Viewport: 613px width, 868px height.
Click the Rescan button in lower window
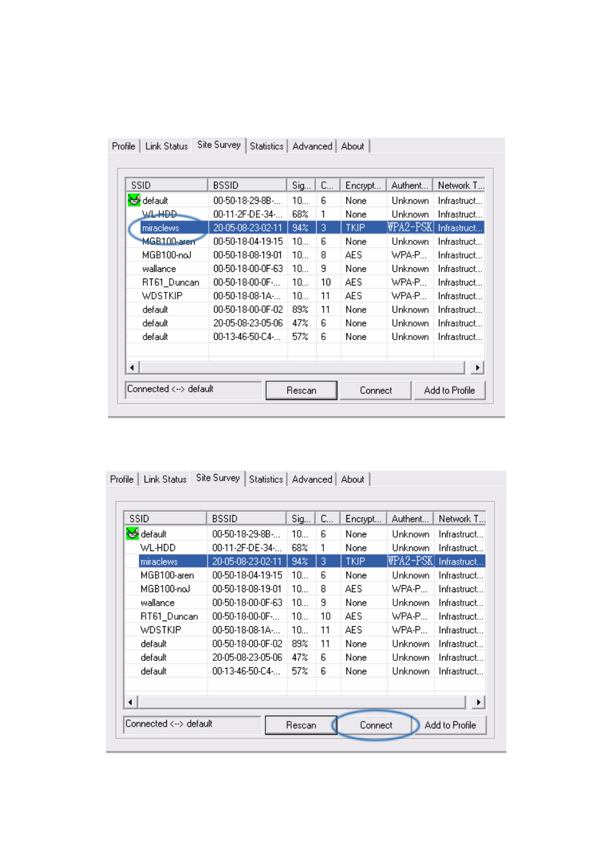point(301,725)
